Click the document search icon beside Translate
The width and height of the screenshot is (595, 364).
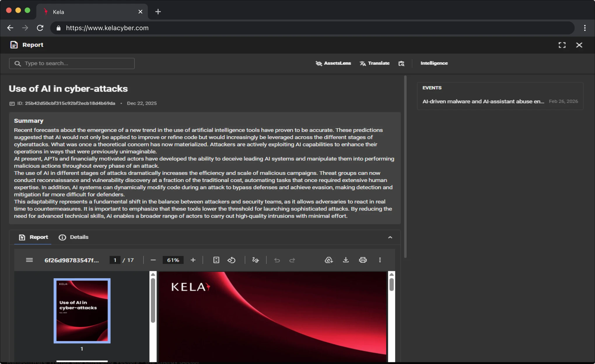(401, 63)
